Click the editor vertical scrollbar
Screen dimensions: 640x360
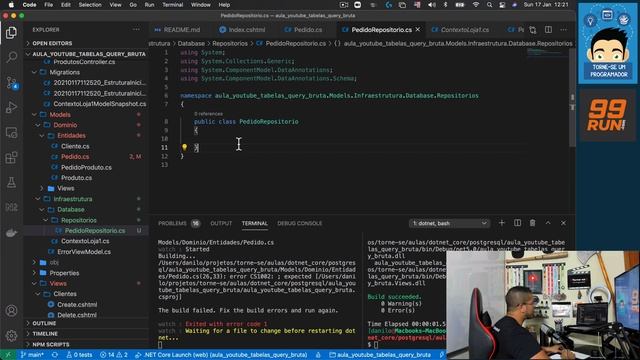[x=572, y=99]
